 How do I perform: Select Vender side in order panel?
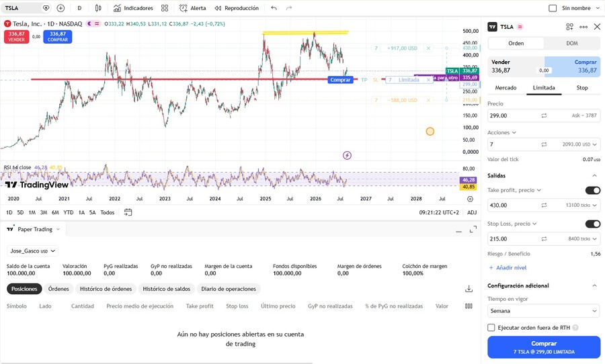point(516,66)
